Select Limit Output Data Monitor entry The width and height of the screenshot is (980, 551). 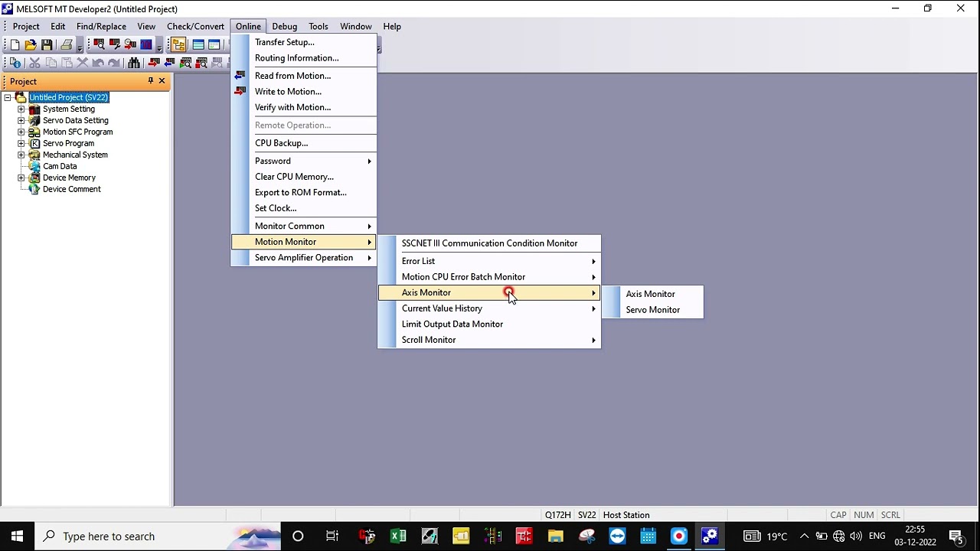click(489, 324)
